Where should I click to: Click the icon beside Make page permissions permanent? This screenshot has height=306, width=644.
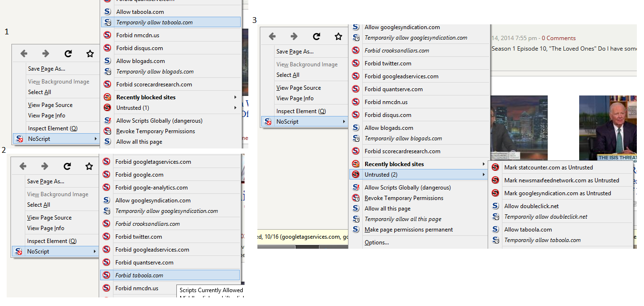[x=356, y=230]
